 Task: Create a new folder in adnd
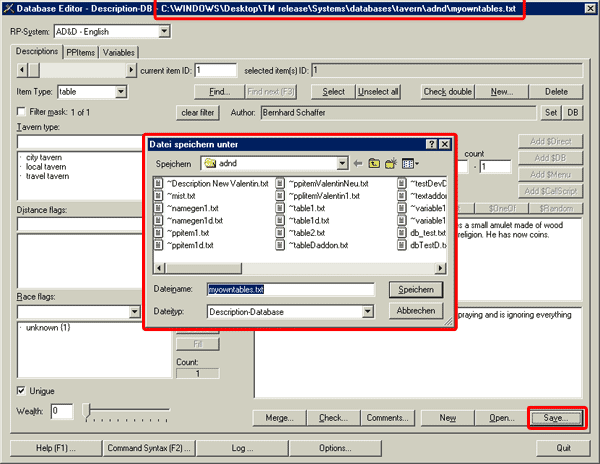[392, 163]
